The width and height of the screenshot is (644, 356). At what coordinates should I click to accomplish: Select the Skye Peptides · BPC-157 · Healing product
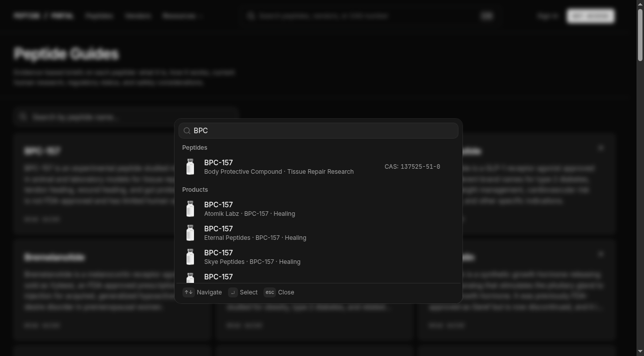point(318,257)
